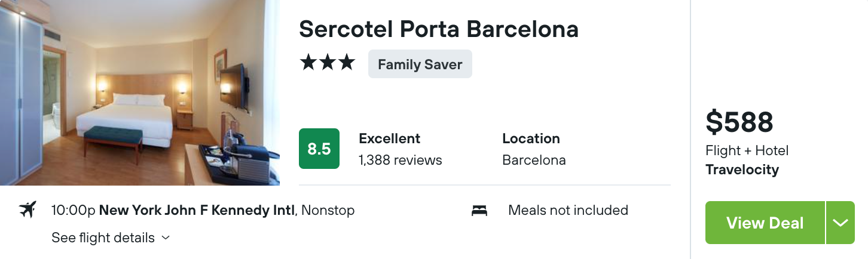Screen dimensions: 868x259
Task: Click the bed meals icon
Action: pos(479,211)
